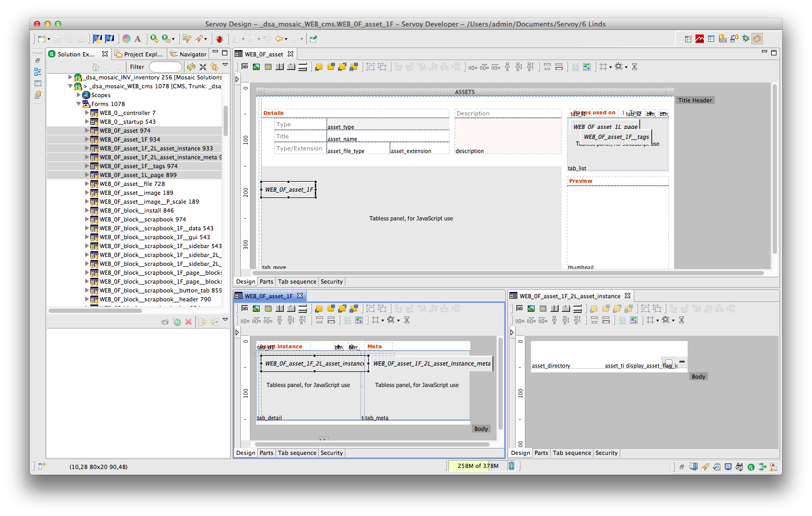Screen dimensions: 812x516
Task: Click horizontal scrollbar in Solution Explorer tree
Action: click(x=95, y=310)
